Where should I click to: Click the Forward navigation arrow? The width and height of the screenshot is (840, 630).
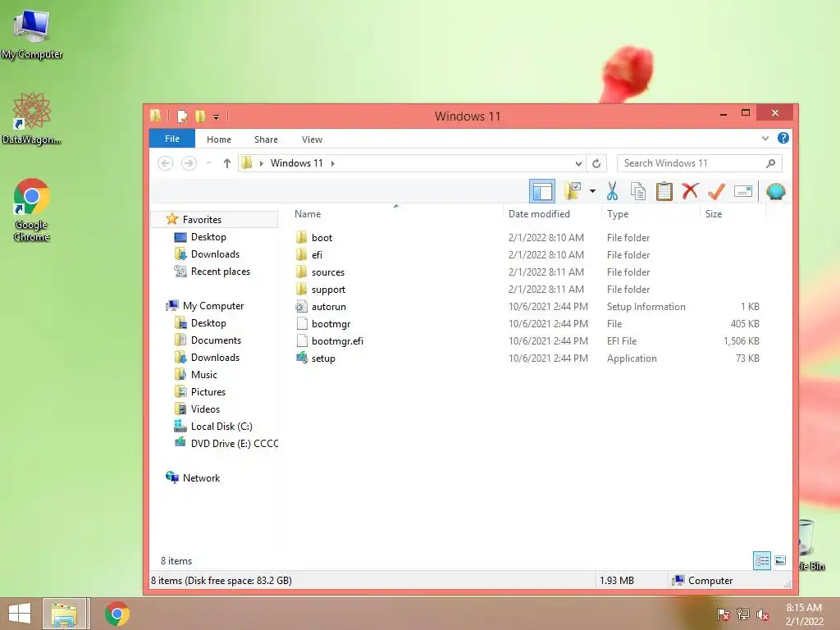click(x=189, y=163)
